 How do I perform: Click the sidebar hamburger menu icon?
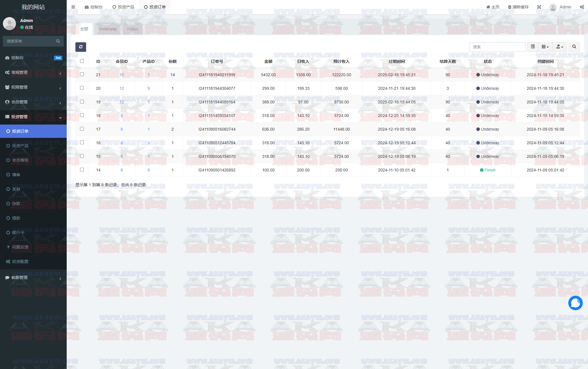[x=73, y=7]
